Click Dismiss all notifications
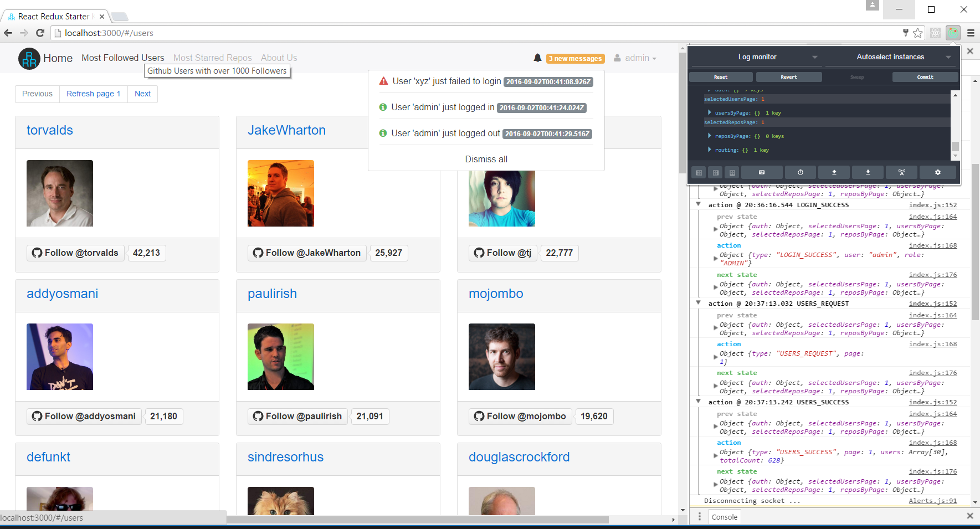 [486, 159]
